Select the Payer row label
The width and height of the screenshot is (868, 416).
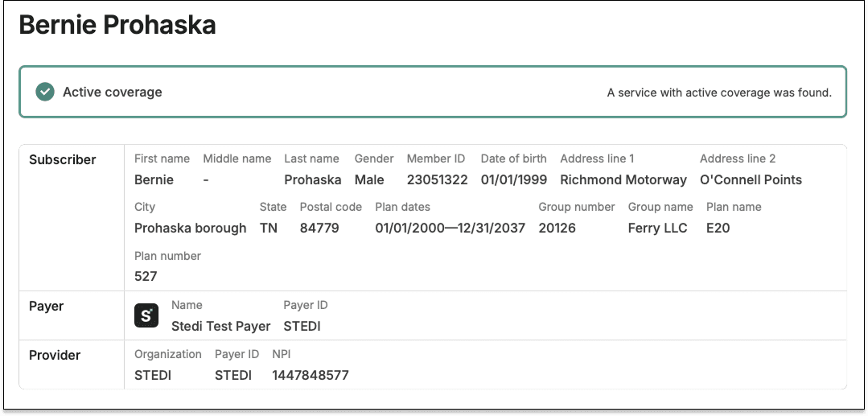[x=47, y=307]
